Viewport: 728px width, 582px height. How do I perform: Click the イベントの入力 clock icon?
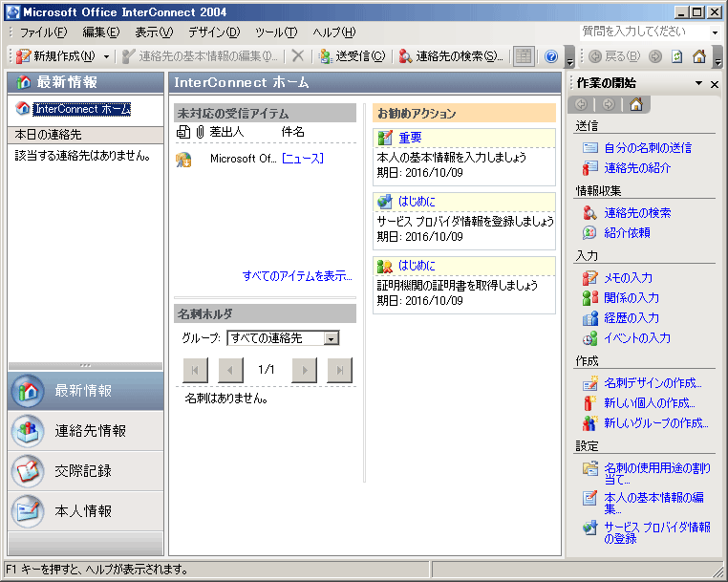[x=590, y=338]
